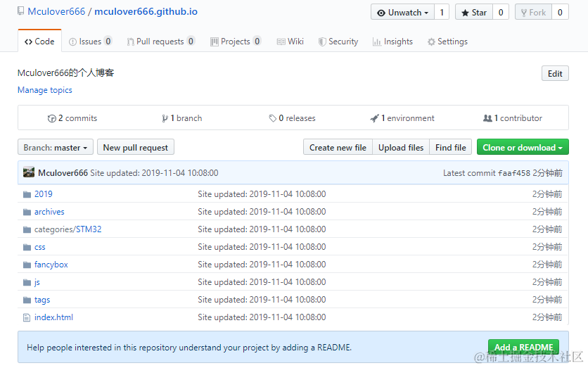The height and width of the screenshot is (368, 588).
Task: Switch to the Issues tab
Action: 90,42
